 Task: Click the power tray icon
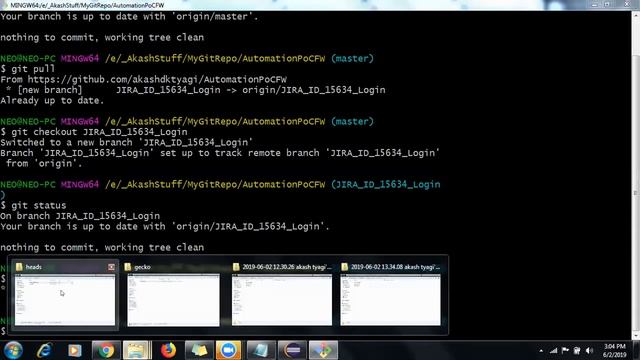577,350
